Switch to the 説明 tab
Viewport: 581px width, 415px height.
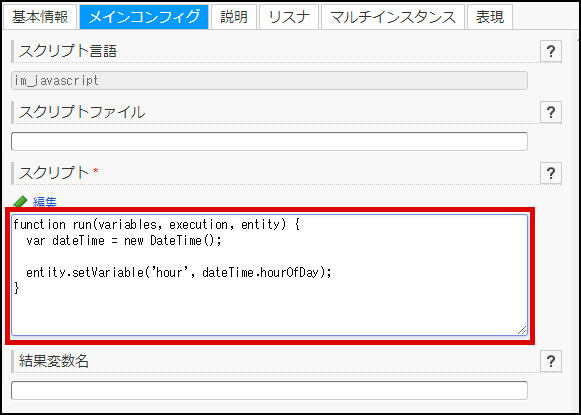234,17
